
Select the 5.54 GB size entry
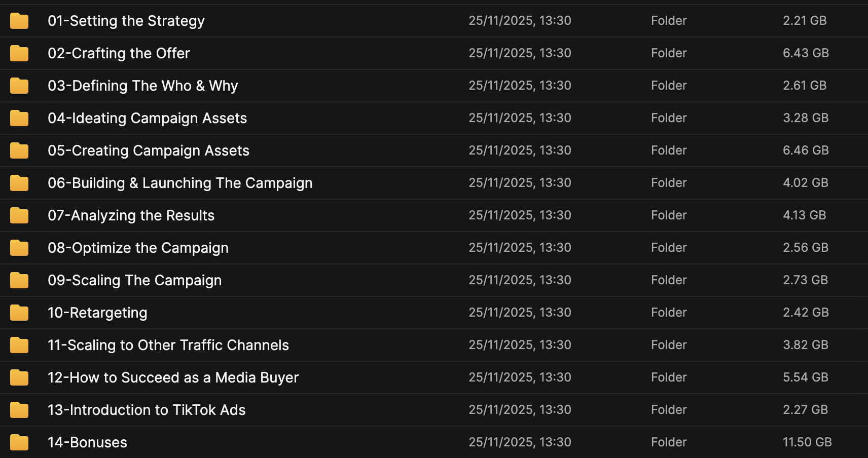point(805,377)
